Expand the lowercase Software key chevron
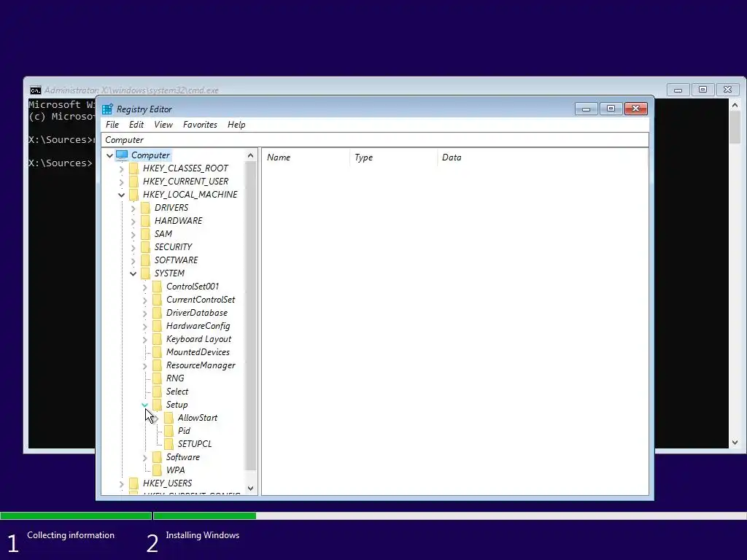This screenshot has height=560, width=747. pos(145,458)
